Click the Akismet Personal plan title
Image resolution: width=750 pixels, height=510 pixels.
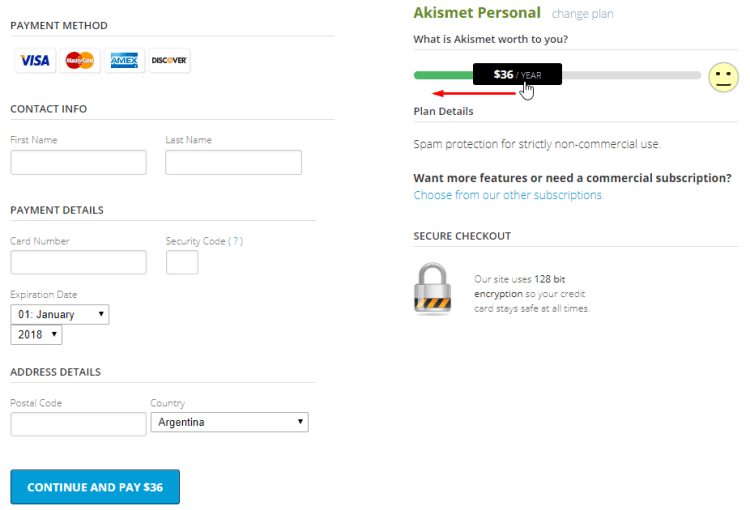tap(477, 13)
